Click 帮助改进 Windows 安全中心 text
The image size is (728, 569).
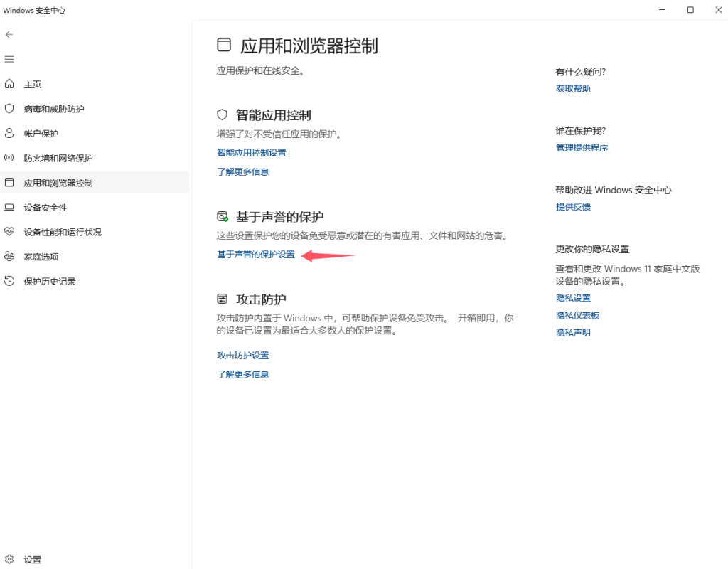pyautogui.click(x=614, y=190)
